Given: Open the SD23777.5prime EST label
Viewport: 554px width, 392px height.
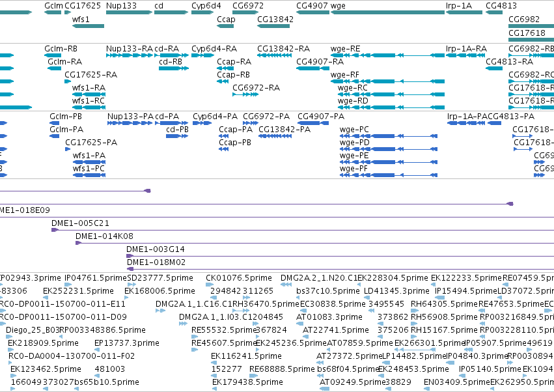Looking at the screenshot, I should pyautogui.click(x=160, y=278).
